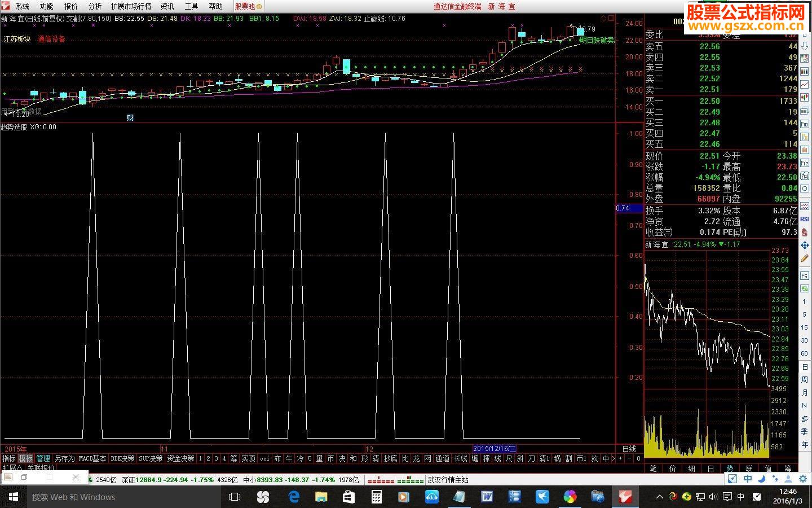Select the MACD基本 indicator template

92,458
